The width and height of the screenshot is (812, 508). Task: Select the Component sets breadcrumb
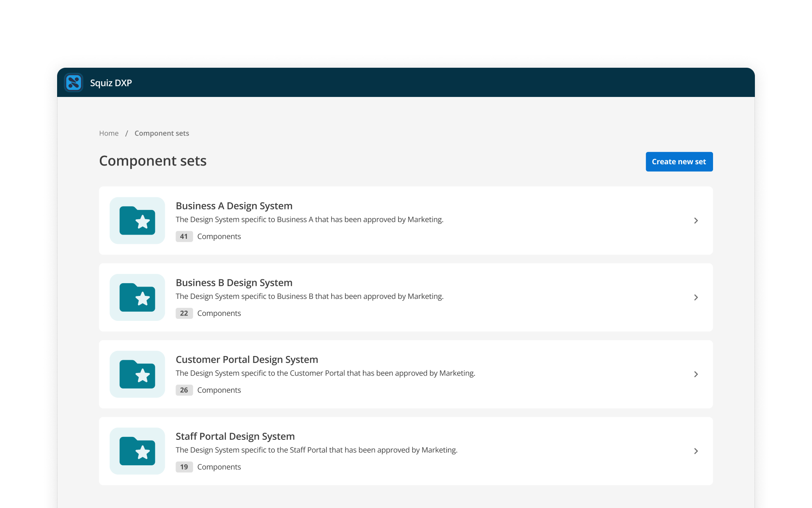click(x=162, y=133)
